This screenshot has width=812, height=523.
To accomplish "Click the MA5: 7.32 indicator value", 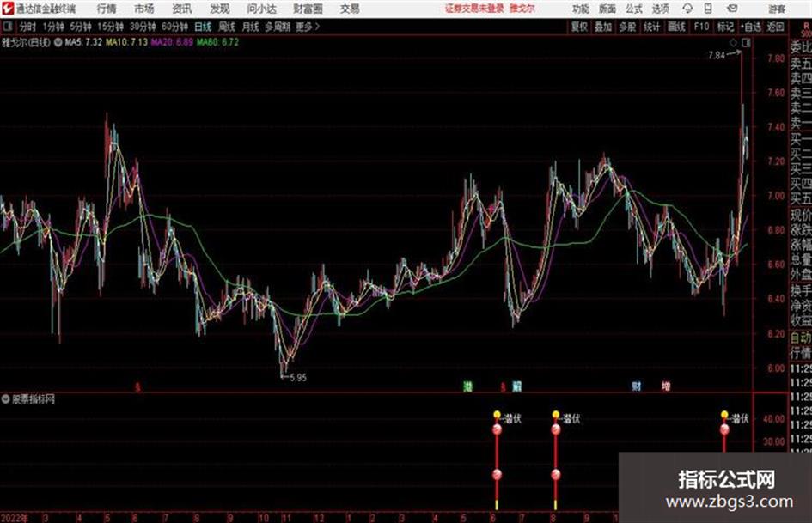I will coord(84,42).
